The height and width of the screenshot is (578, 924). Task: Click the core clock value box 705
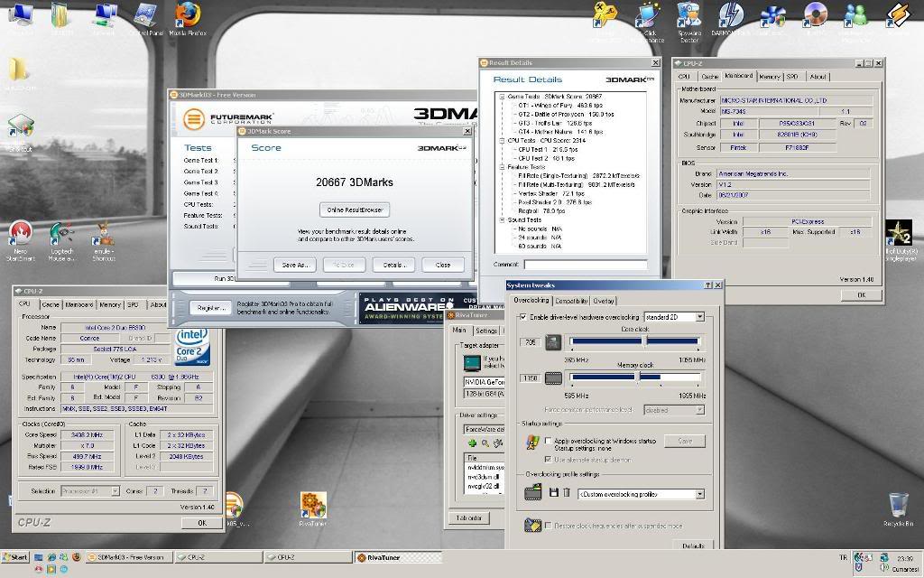tap(531, 342)
